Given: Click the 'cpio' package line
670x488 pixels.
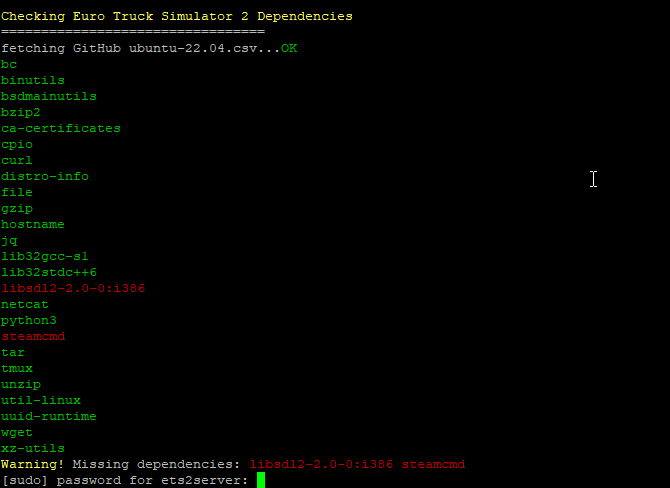Looking at the screenshot, I should point(17,144).
